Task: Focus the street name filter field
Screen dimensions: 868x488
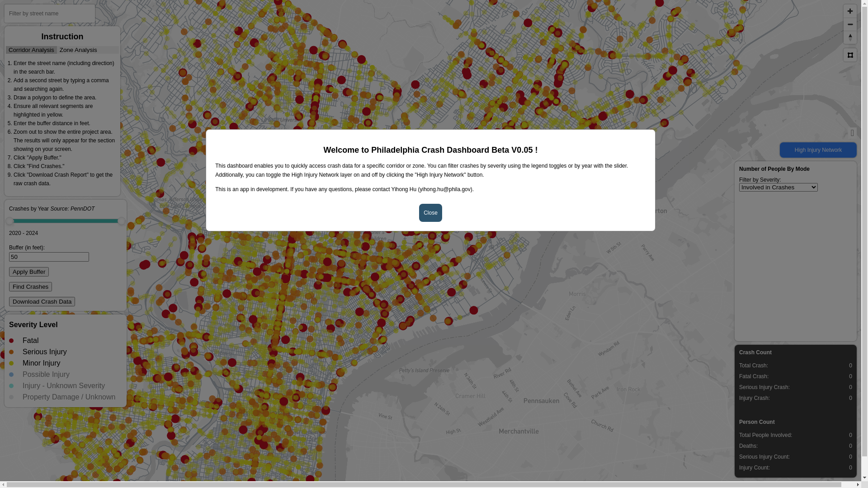Action: click(x=50, y=14)
